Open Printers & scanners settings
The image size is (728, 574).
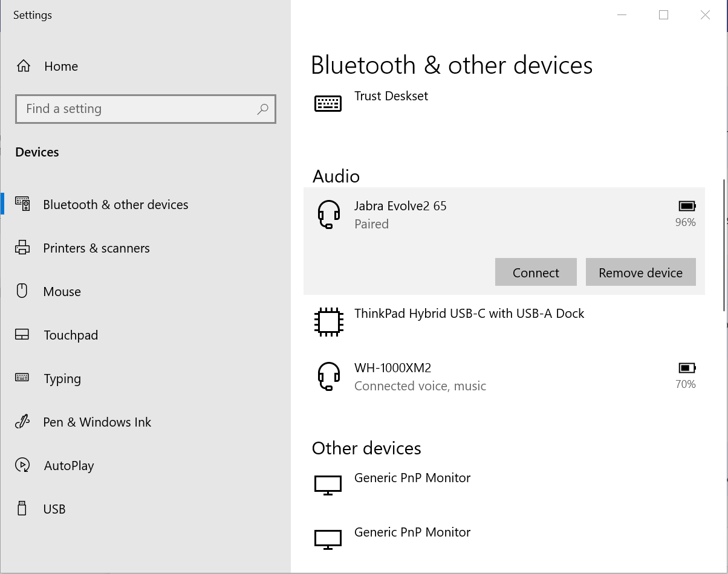(x=97, y=248)
